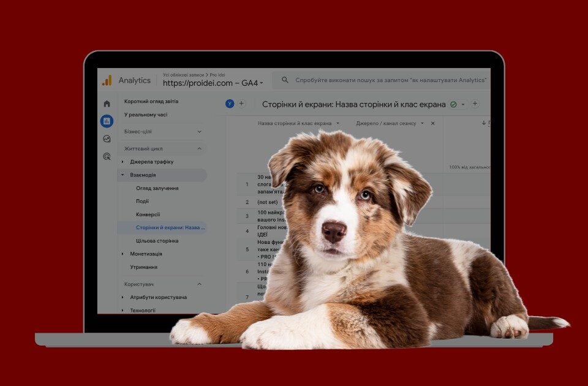Click the (not set) table row
588x386 pixels.
coord(268,202)
